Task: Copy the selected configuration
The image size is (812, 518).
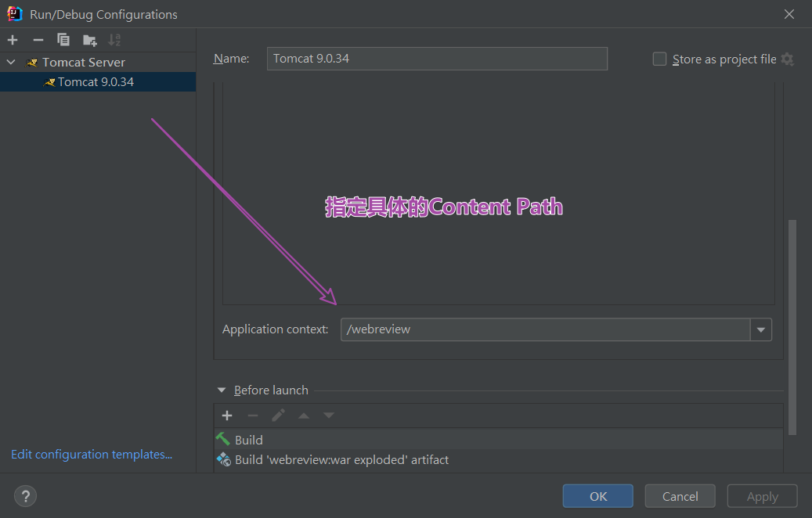Action: coord(63,40)
